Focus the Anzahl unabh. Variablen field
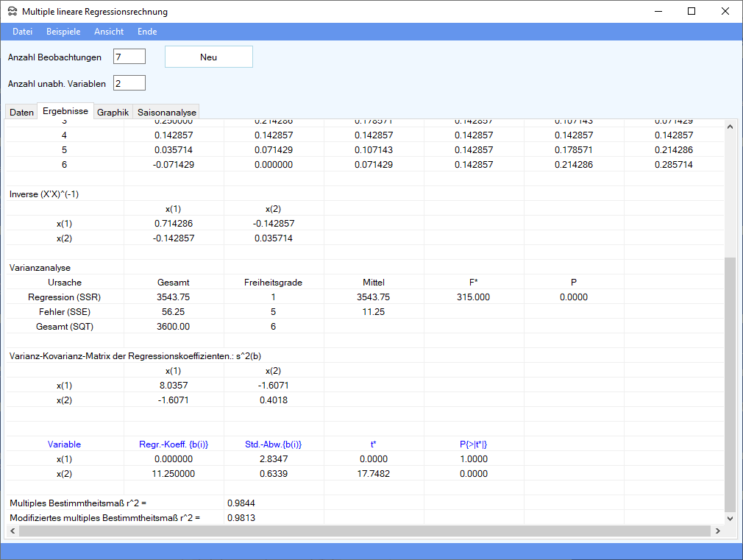Image resolution: width=743 pixels, height=560 pixels. click(129, 83)
